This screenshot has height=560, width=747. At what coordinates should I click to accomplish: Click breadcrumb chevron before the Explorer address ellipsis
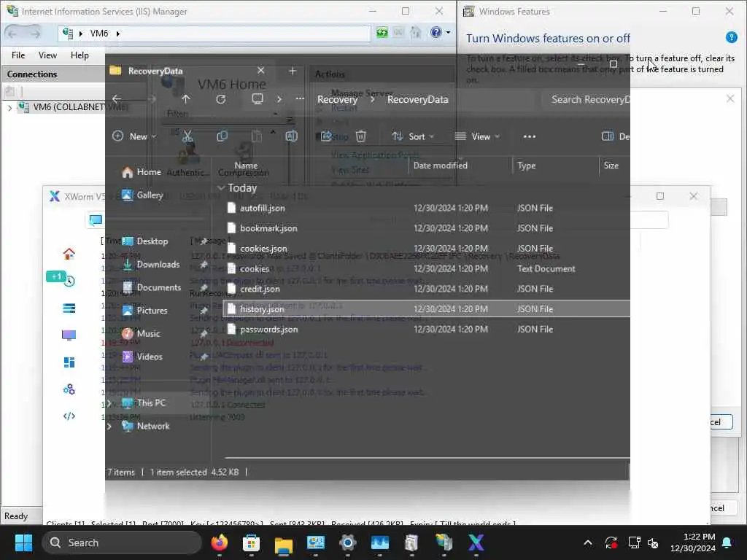(x=279, y=99)
